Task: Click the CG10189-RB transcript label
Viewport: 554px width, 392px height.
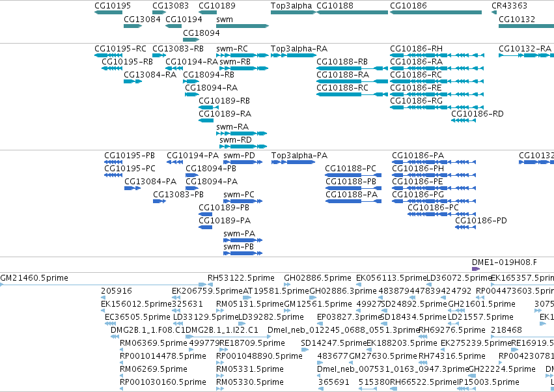Action: point(224,101)
